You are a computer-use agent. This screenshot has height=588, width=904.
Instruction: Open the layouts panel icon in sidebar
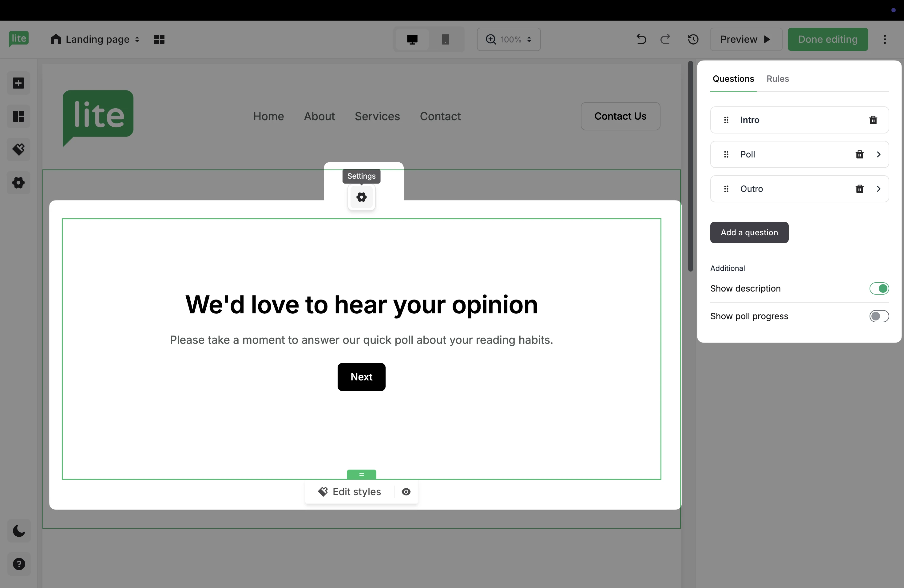coord(18,116)
